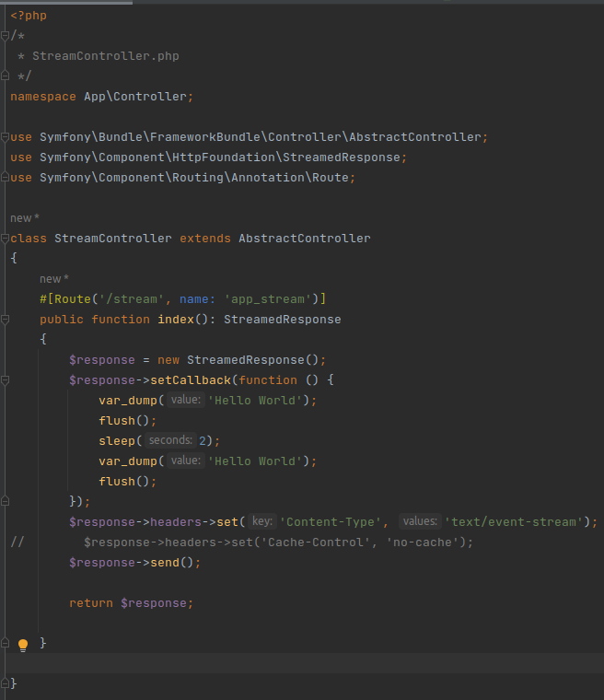The image size is (604, 700).
Task: Click the "sleep" function call
Action: click(117, 441)
